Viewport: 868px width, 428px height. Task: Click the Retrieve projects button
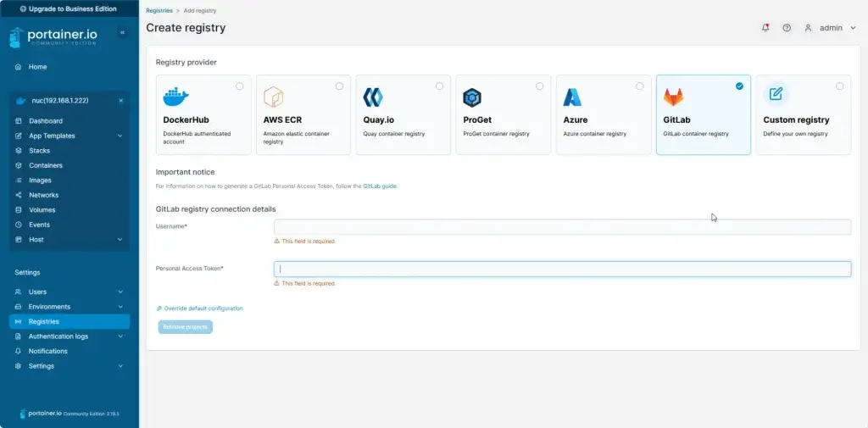tap(185, 327)
